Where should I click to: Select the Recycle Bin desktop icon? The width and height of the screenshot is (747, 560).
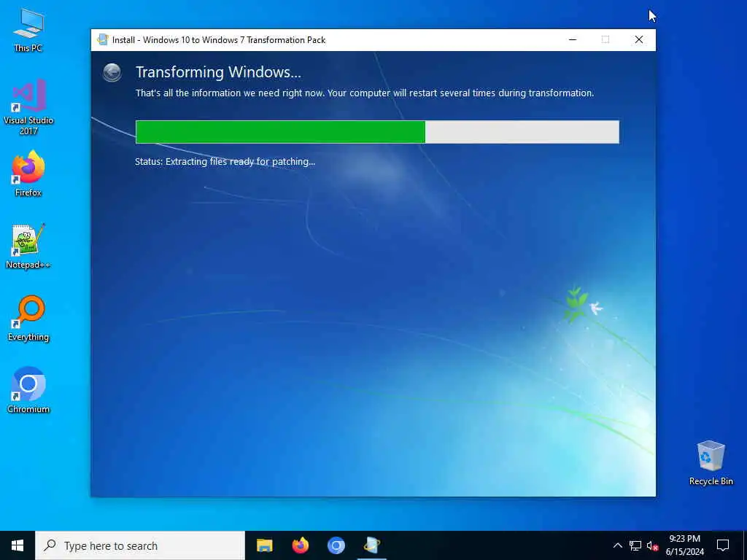pos(711,463)
